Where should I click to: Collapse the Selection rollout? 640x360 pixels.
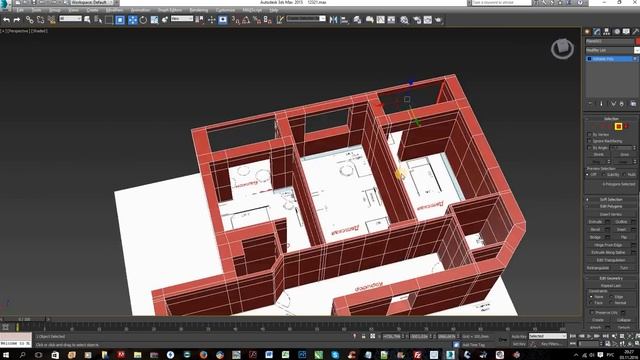pyautogui.click(x=611, y=118)
